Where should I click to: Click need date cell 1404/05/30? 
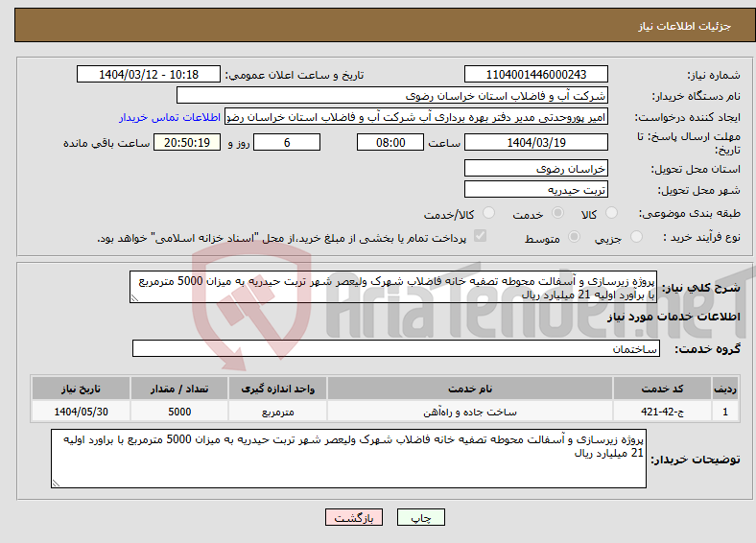point(81,412)
